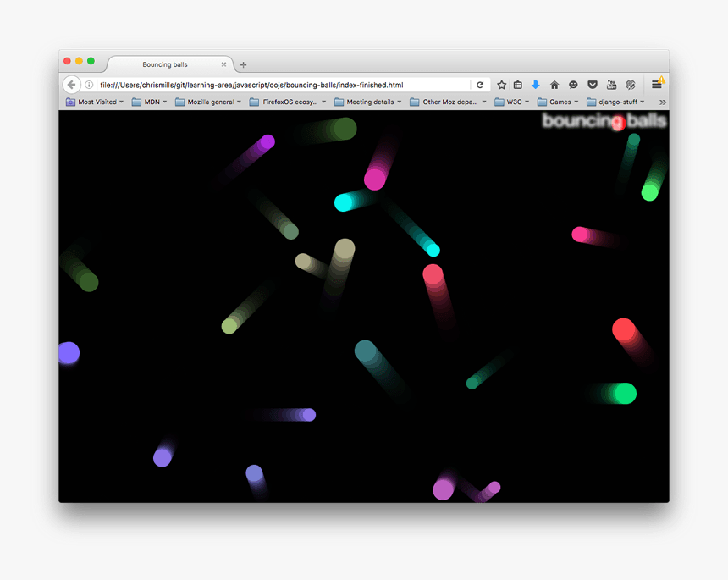Open a new tab with the plus button

point(243,64)
